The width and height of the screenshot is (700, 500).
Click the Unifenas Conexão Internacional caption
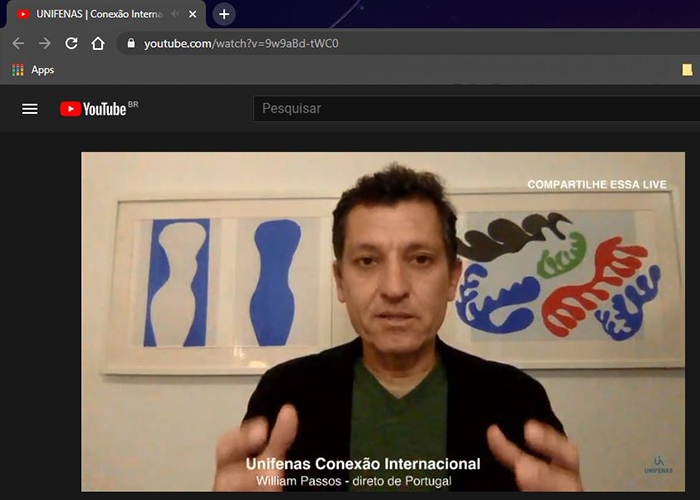coord(362,464)
